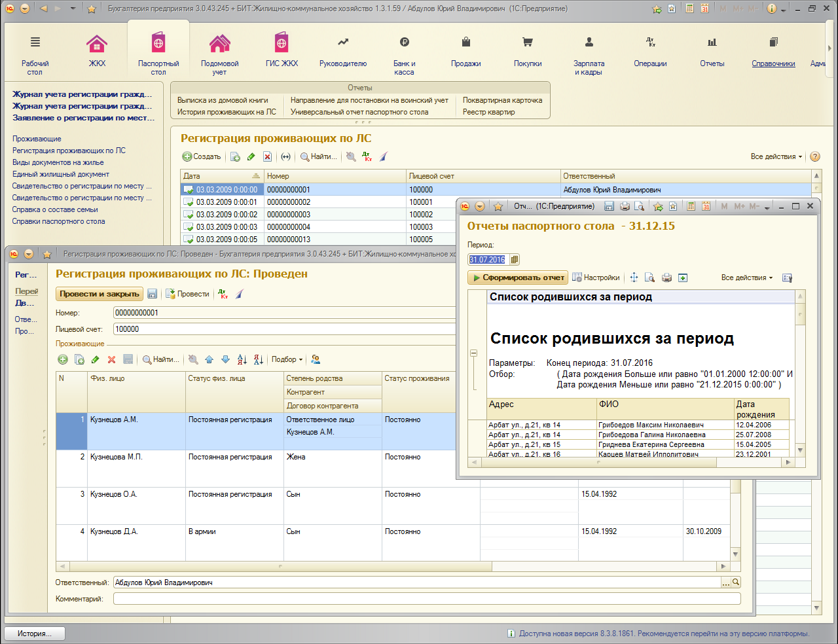This screenshot has width=838, height=644.
Task: Click the Поквартирная карточка report link
Action: pos(502,100)
